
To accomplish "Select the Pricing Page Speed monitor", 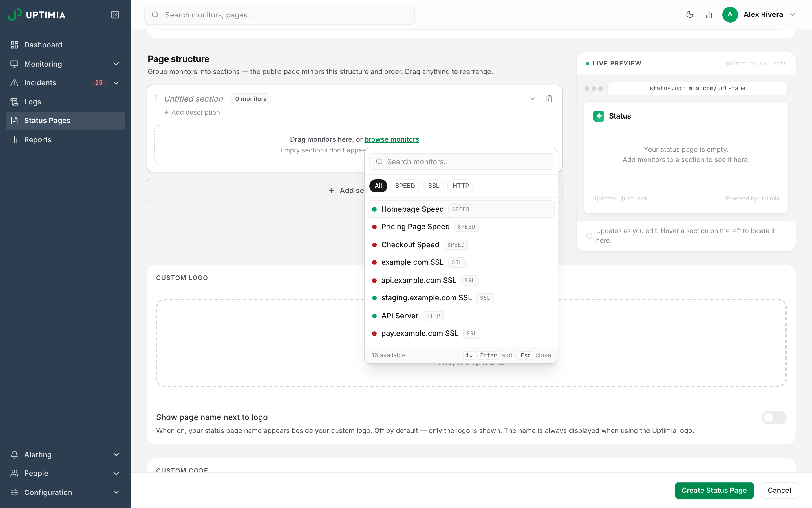I will coord(461,227).
